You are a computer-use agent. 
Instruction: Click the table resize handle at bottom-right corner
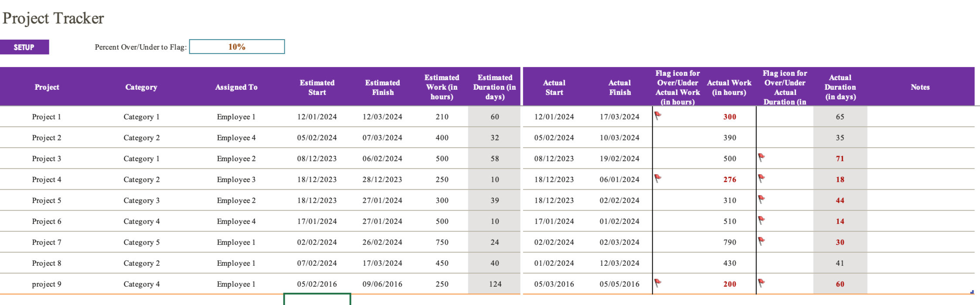(972, 292)
